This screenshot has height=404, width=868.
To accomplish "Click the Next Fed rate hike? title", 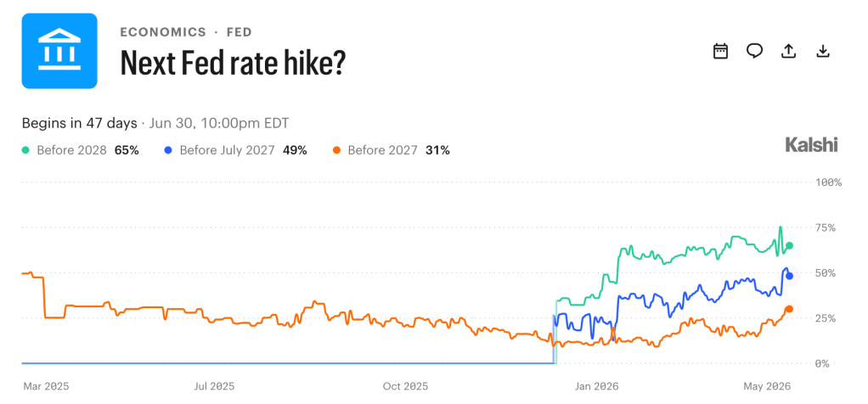I will 233,63.
